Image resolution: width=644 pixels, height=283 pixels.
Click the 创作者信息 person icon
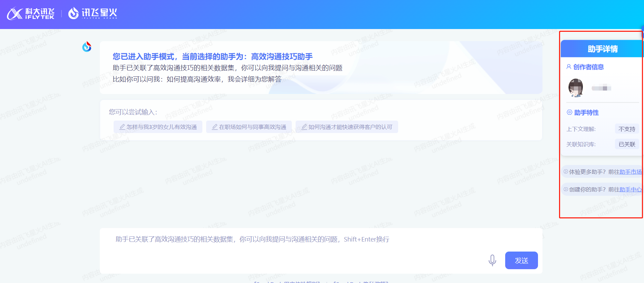(569, 67)
